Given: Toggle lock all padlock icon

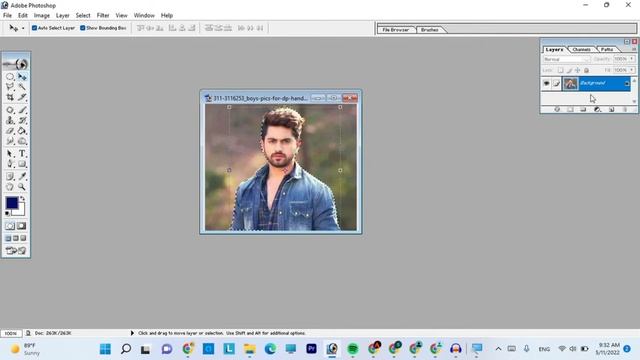Looking at the screenshot, I should pyautogui.click(x=587, y=70).
